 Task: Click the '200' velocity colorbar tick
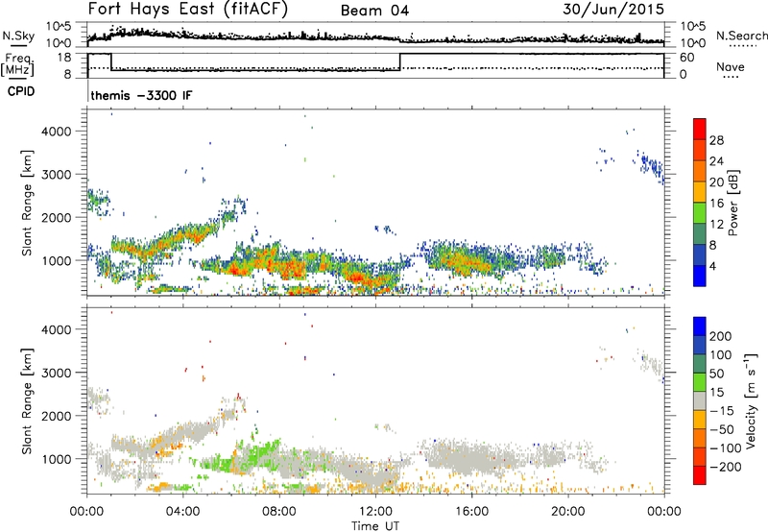(x=721, y=336)
